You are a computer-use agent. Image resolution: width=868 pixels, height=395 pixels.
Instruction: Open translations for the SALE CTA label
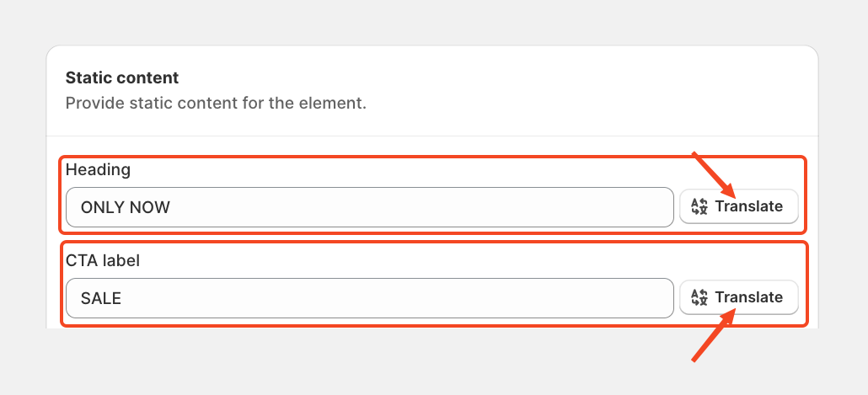point(739,297)
